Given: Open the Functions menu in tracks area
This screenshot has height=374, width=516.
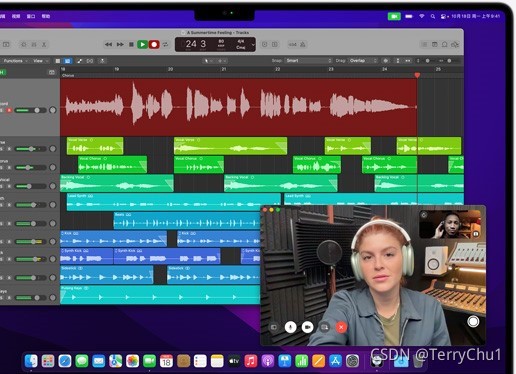Looking at the screenshot, I should 15,61.
